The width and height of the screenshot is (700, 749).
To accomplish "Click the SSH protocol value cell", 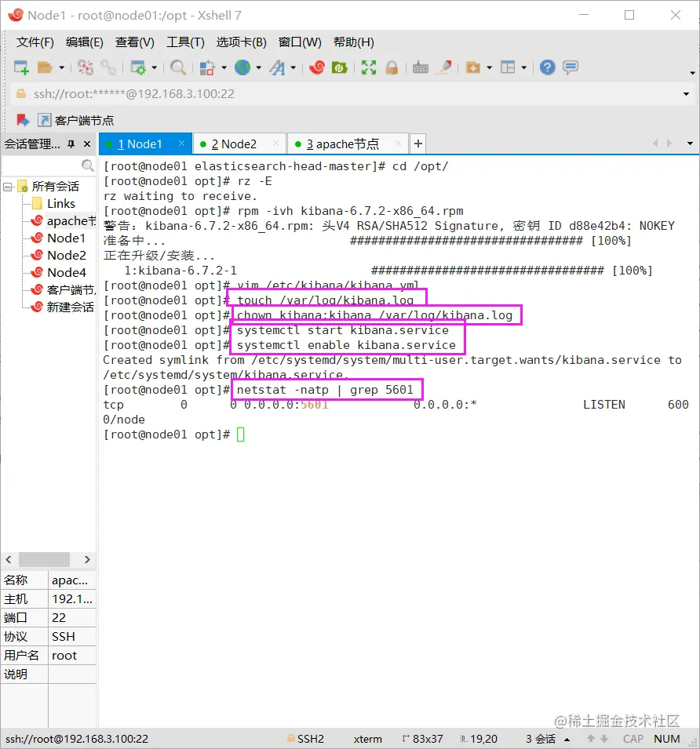I will click(x=72, y=637).
